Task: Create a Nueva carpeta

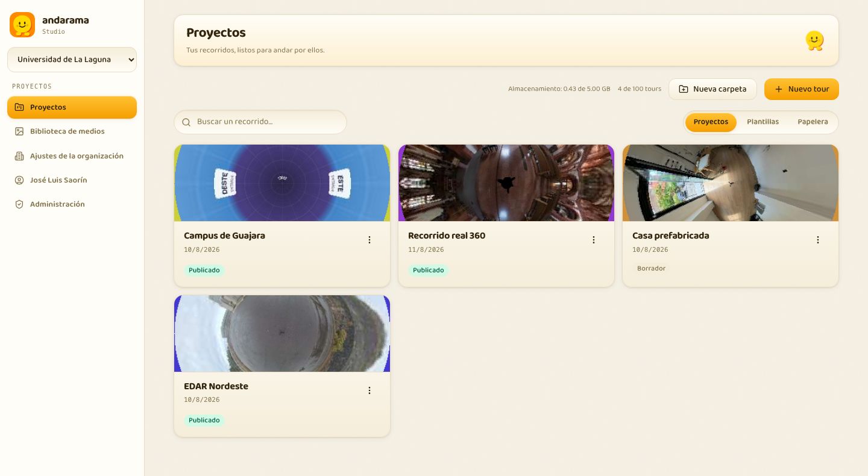Action: pyautogui.click(x=712, y=89)
